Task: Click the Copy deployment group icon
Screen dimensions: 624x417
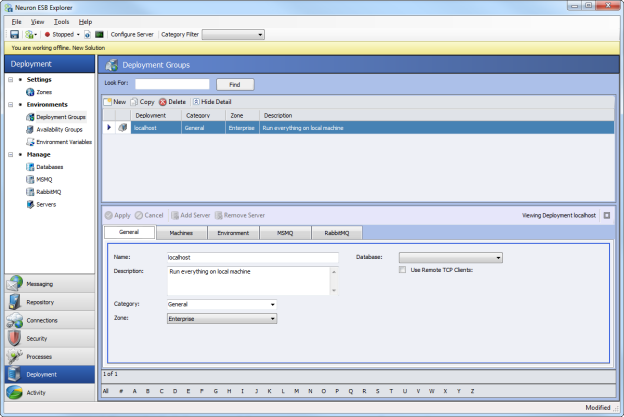Action: click(133, 102)
